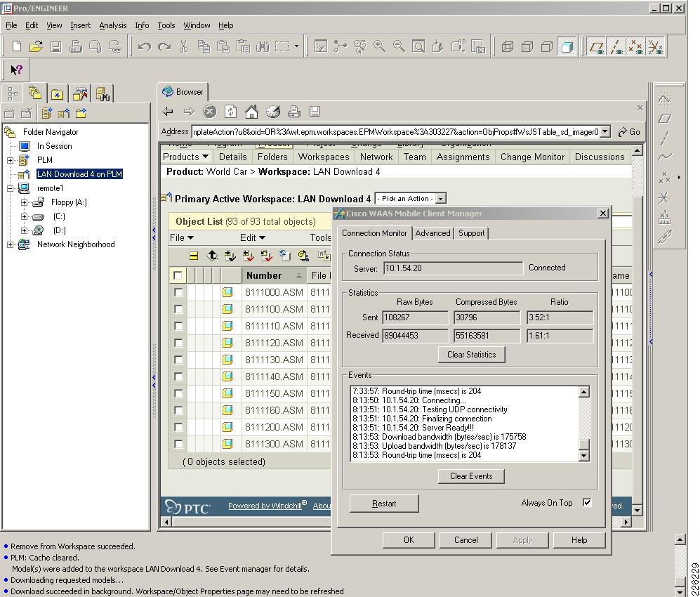Image resolution: width=700 pixels, height=597 pixels.
Task: Click the context-sensitive help pointer icon
Action: [17, 70]
